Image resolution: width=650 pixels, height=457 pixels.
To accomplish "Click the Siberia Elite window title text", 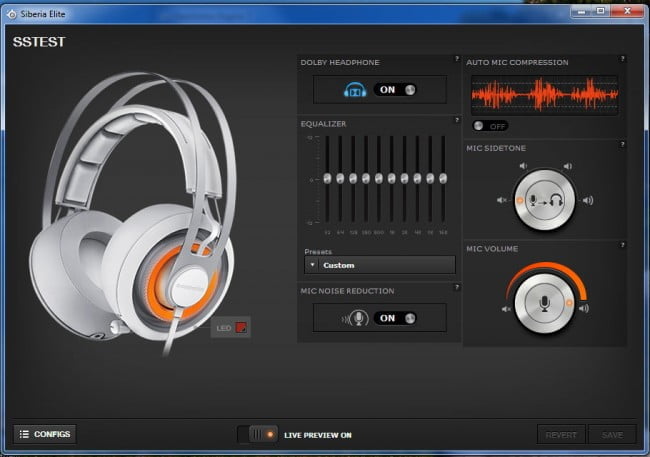I will pos(43,14).
